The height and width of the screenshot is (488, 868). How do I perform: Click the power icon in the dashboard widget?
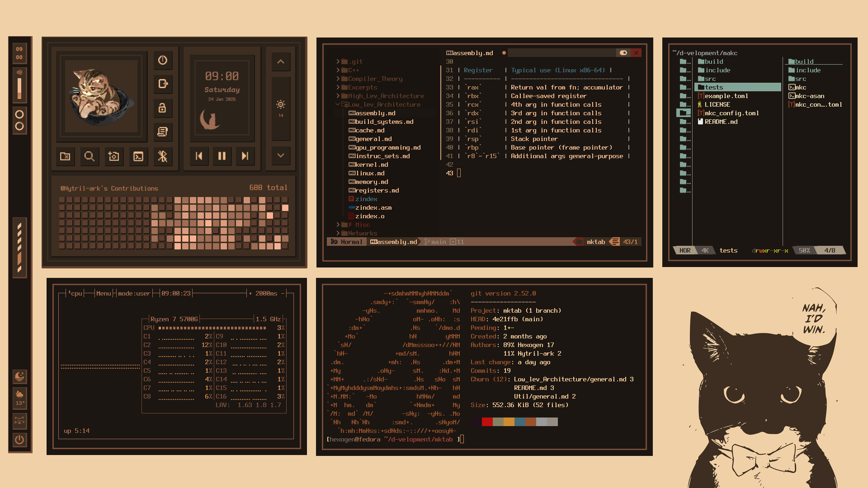point(163,60)
